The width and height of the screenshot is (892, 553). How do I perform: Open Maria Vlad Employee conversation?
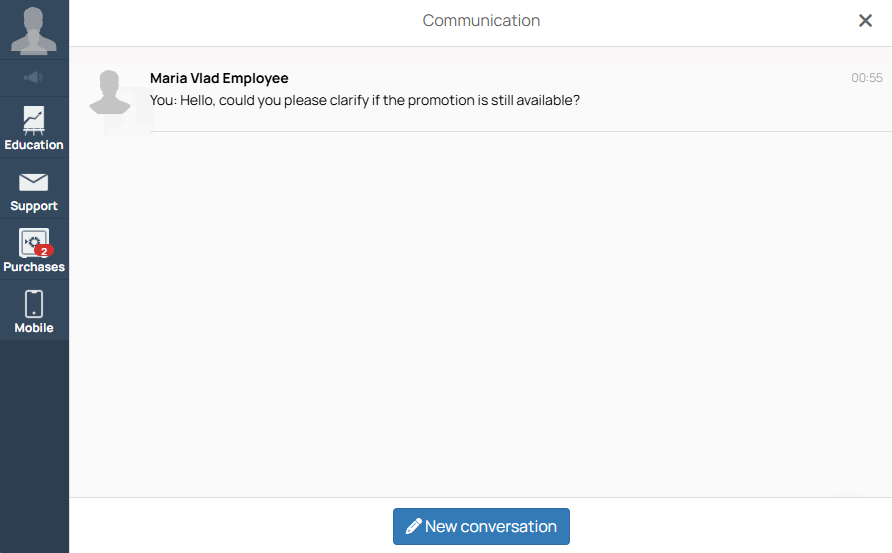481,97
